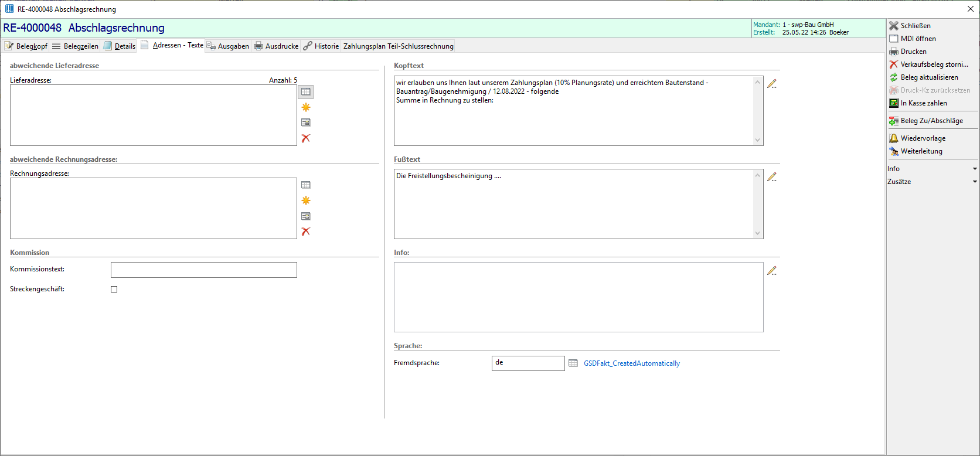Open the Lieferadresse selection list icon
980x456 pixels.
306,92
